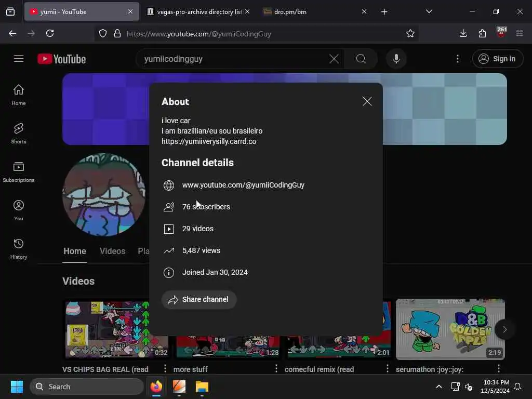532x399 pixels.
Task: Click the YouTube logo
Action: pos(62,59)
